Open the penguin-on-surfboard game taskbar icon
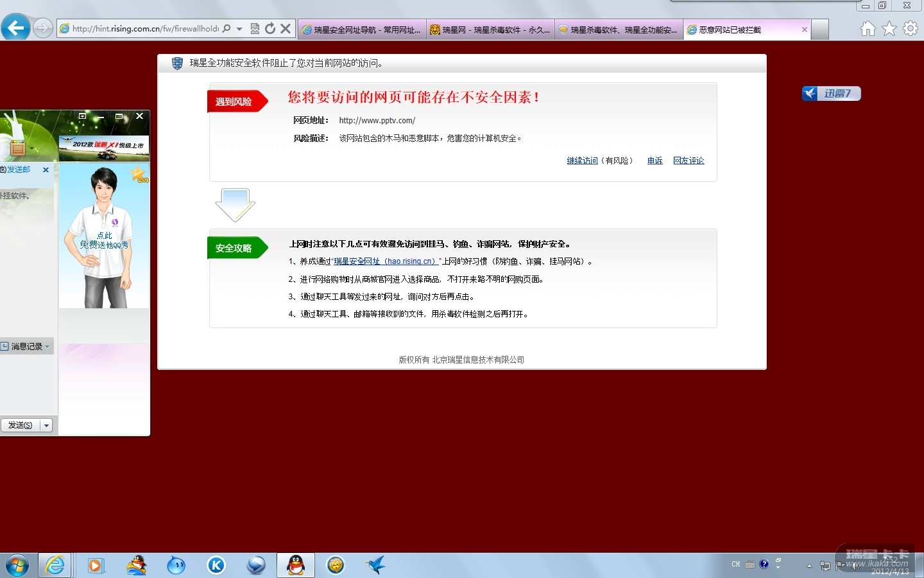The width and height of the screenshot is (924, 578). (x=136, y=565)
